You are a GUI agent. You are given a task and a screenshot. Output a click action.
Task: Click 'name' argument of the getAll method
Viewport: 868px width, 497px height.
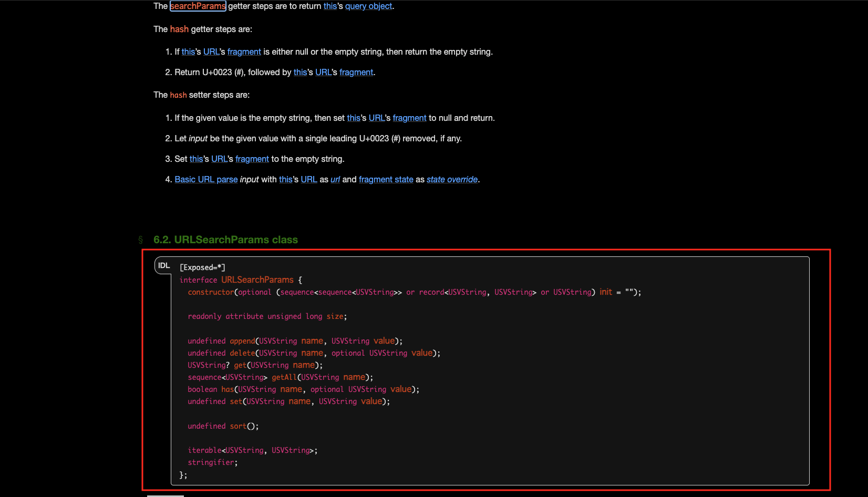tap(354, 377)
